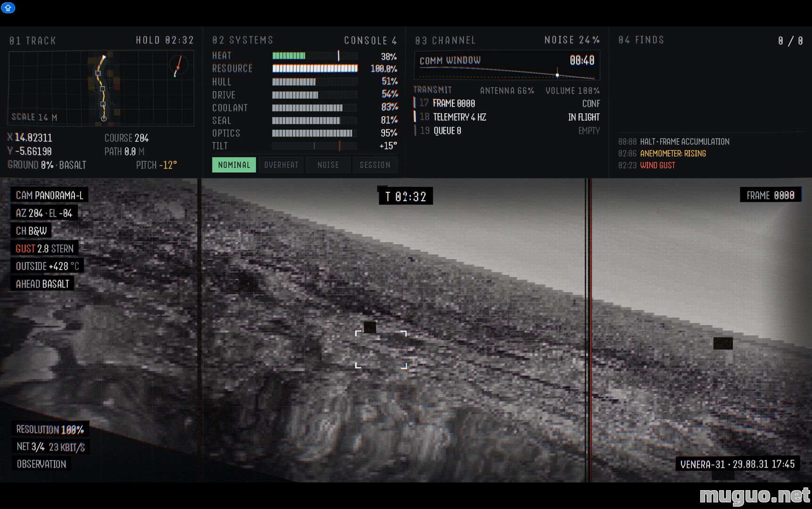Click the NOISE 24% channel readout

(x=572, y=40)
